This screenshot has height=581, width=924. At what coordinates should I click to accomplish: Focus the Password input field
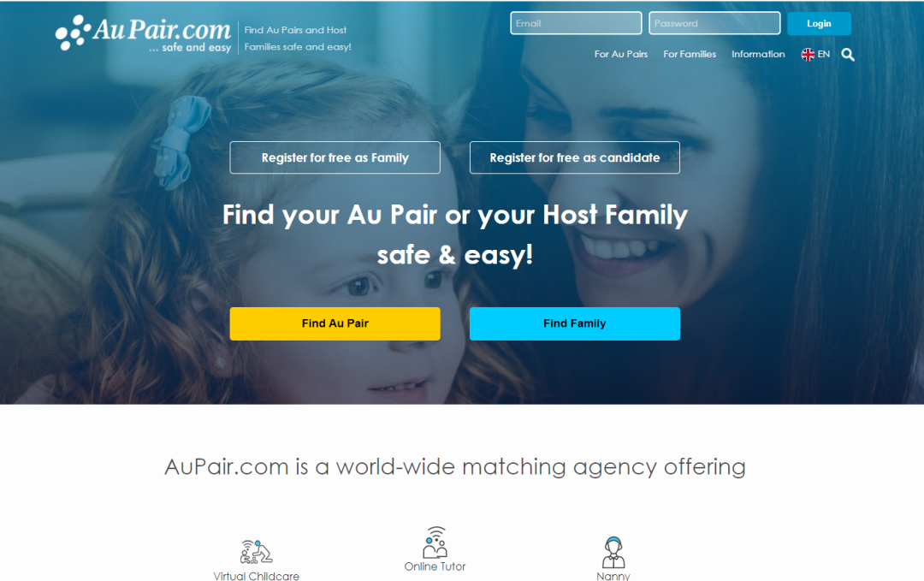tap(714, 24)
